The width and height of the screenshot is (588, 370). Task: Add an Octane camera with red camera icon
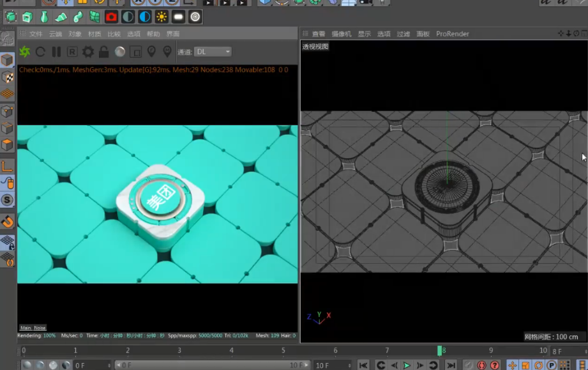111,17
